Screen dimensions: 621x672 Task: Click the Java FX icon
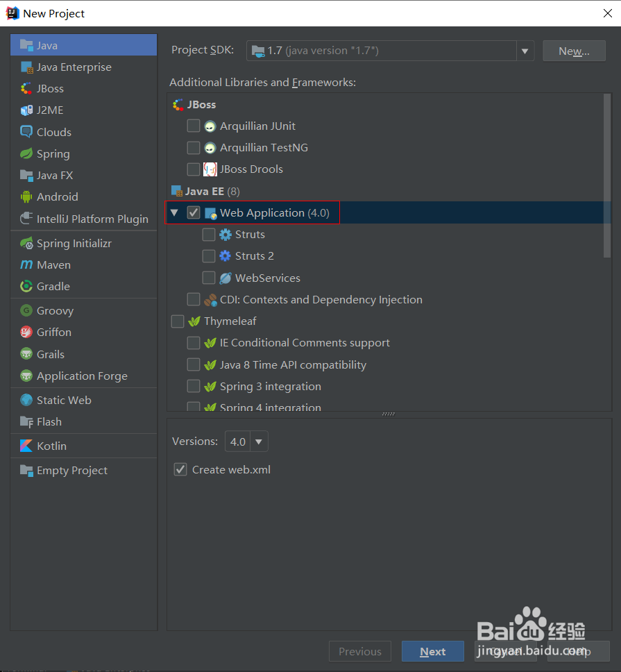26,175
